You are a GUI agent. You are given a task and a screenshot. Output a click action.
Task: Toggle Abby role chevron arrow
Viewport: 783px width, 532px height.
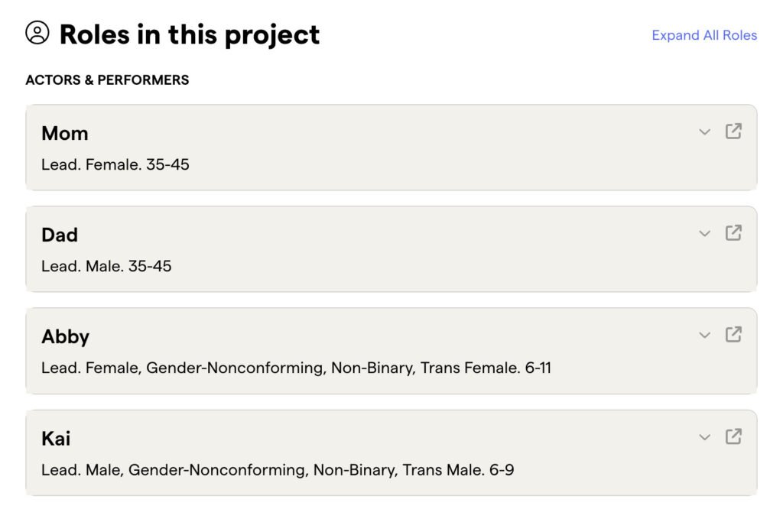point(704,336)
